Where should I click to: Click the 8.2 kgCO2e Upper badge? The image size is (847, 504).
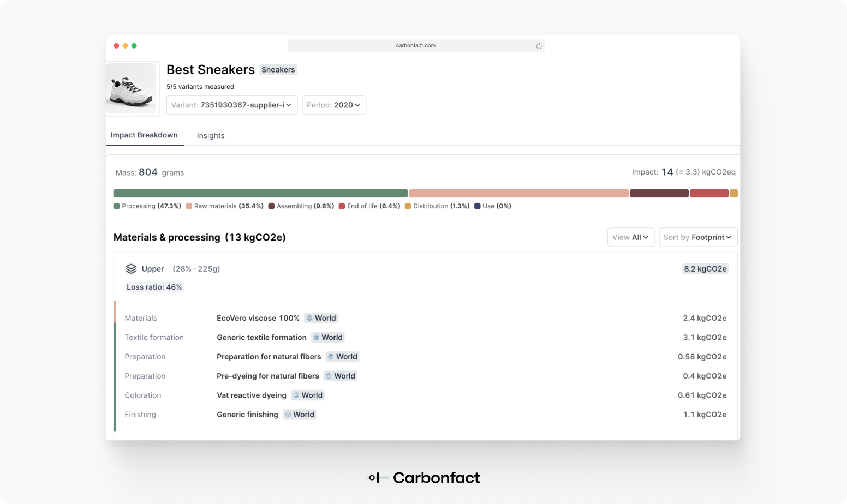coord(705,269)
